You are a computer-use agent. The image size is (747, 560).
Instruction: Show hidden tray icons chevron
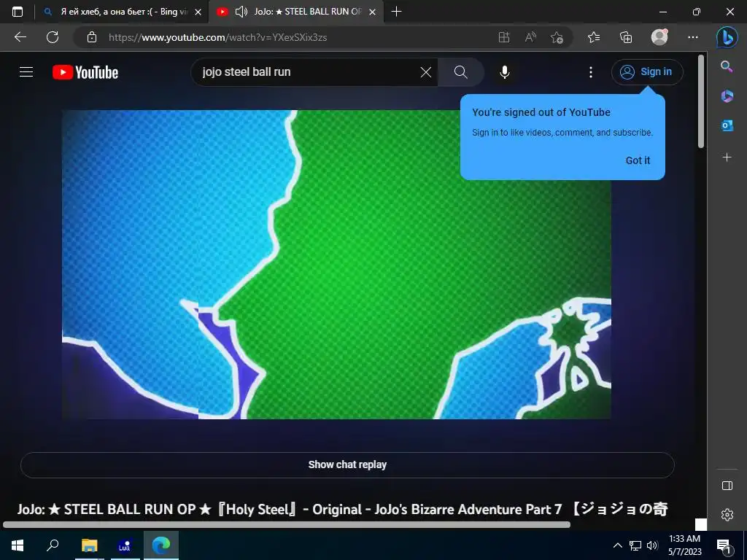coord(617,545)
